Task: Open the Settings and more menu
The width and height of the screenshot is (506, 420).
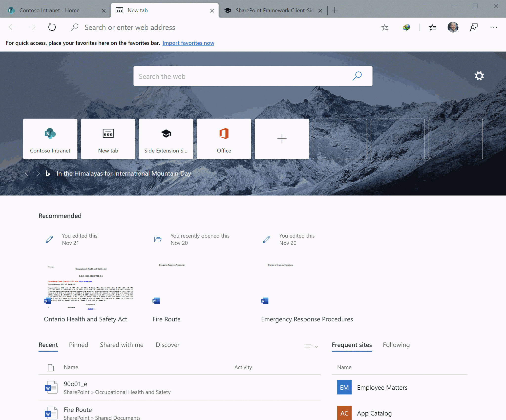Action: (x=493, y=27)
